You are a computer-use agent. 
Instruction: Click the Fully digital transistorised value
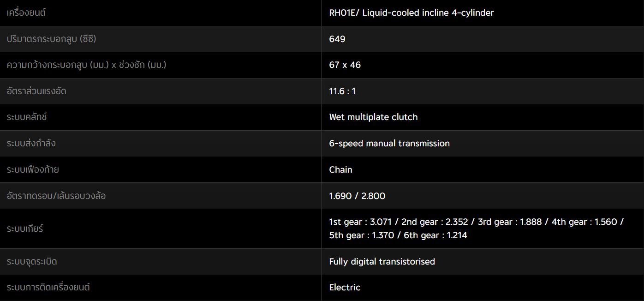coord(382,262)
